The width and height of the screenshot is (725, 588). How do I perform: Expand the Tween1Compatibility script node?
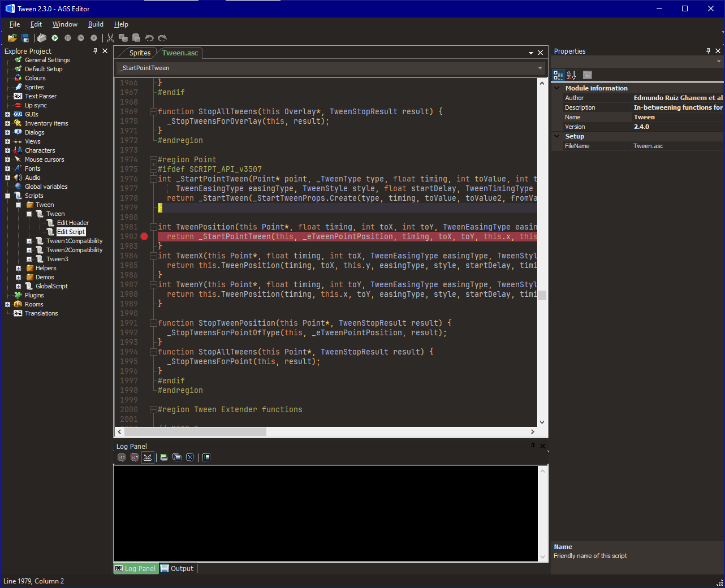(x=29, y=241)
